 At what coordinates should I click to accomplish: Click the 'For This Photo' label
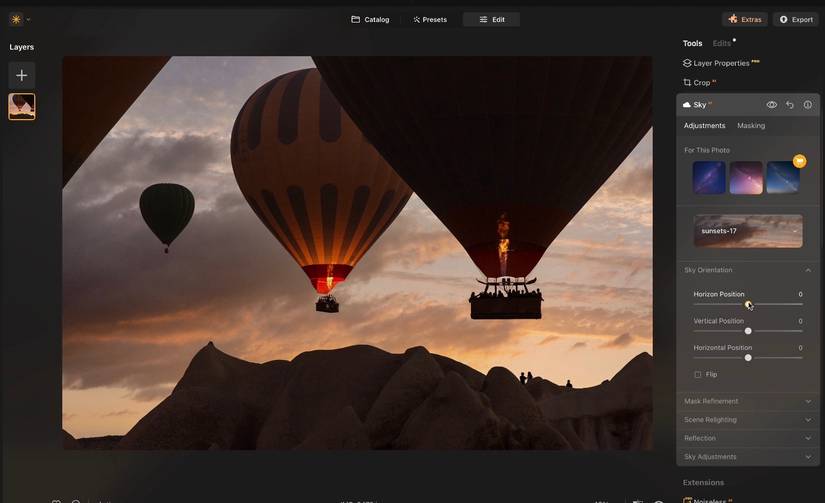click(x=707, y=150)
